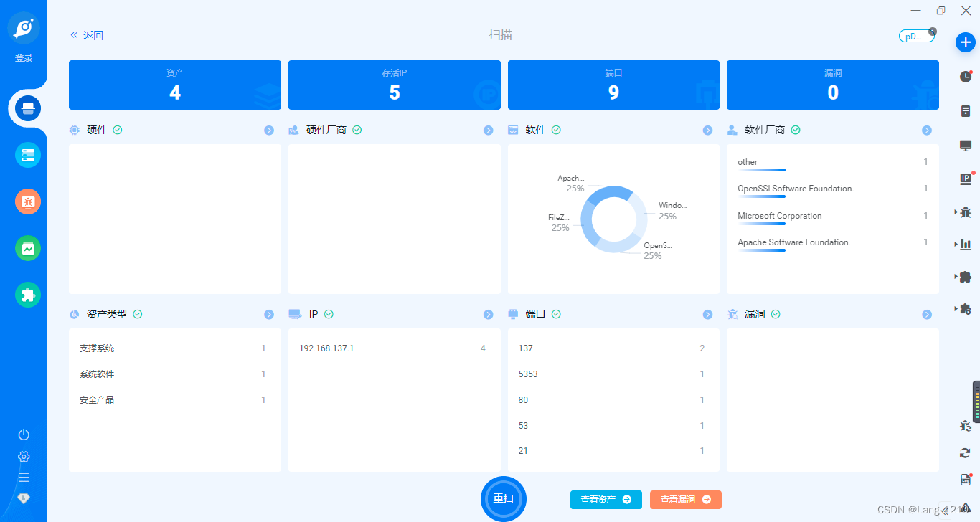Viewport: 980px width, 522px height.
Task: Click the green check next to 端口
Action: 556,314
